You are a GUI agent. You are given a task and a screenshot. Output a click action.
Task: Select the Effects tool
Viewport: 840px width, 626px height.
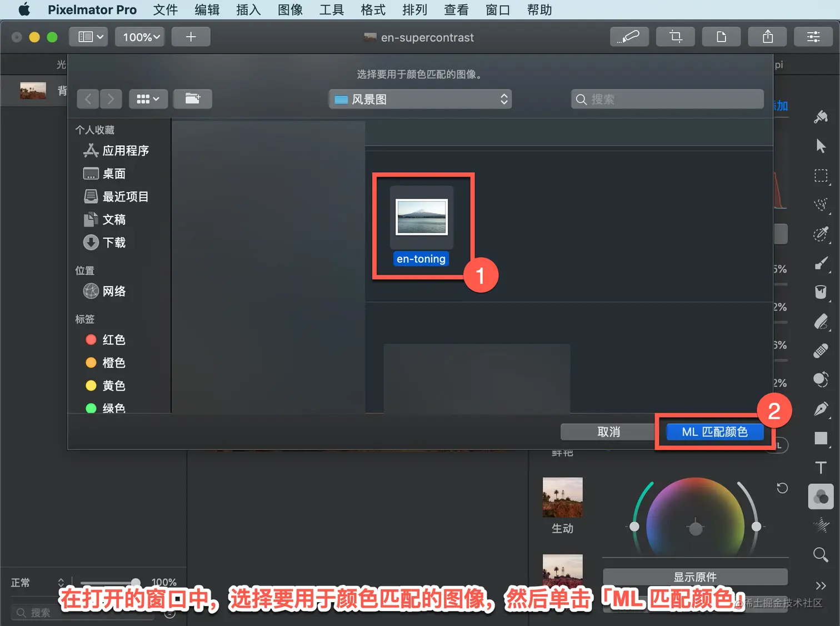[821, 525]
